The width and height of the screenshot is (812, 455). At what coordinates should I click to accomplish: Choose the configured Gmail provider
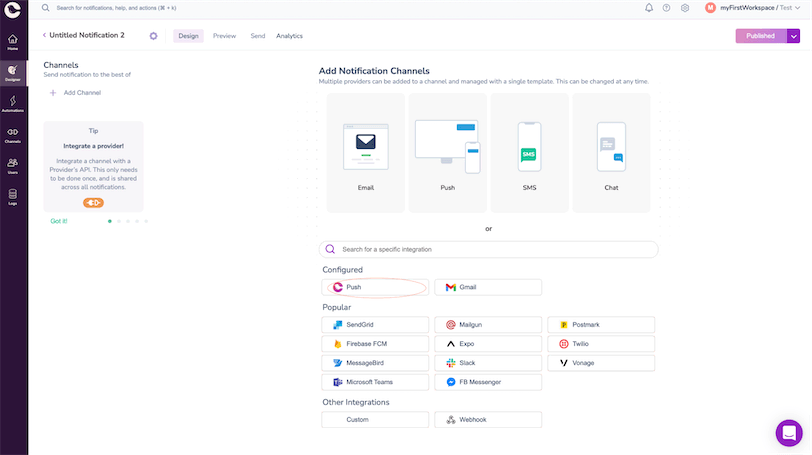point(488,287)
